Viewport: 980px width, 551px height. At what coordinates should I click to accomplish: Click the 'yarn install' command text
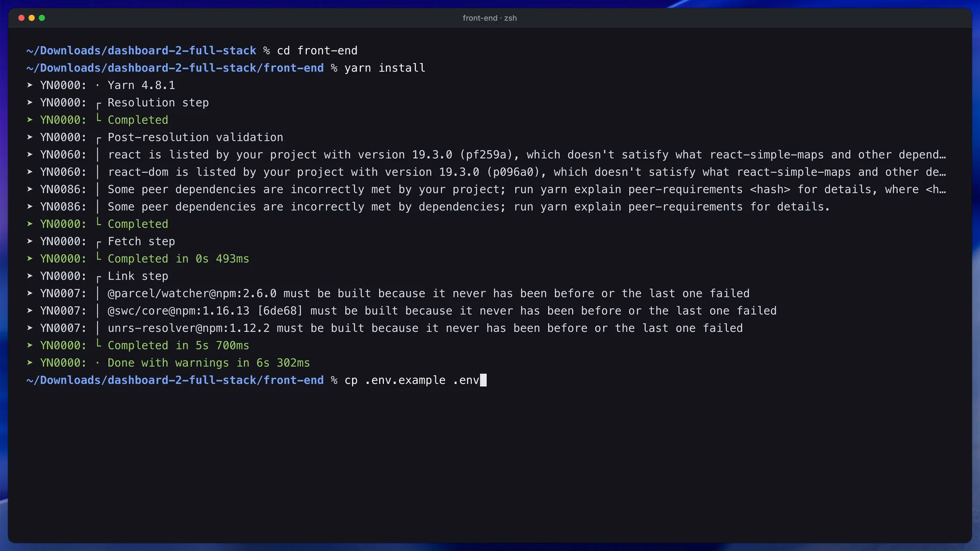click(384, 68)
